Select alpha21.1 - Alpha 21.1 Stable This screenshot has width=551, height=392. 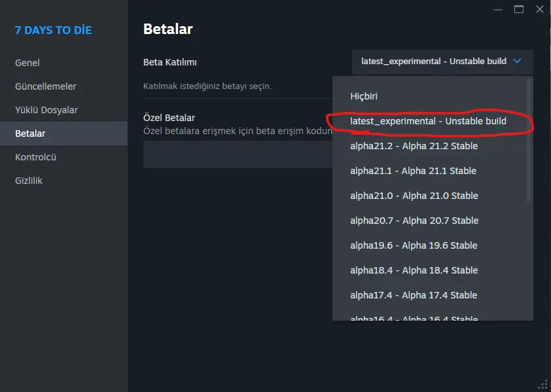click(x=429, y=171)
